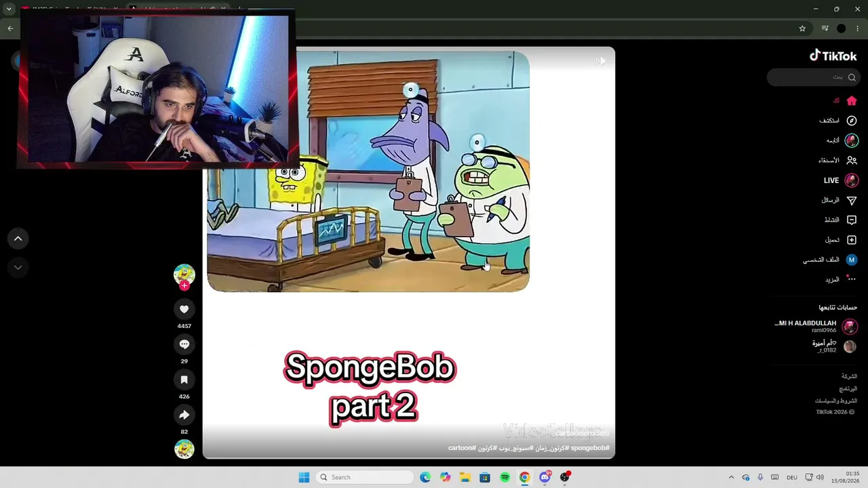Expand the tab search dropdown arrow
This screenshot has width=868, height=488.
click(9, 9)
